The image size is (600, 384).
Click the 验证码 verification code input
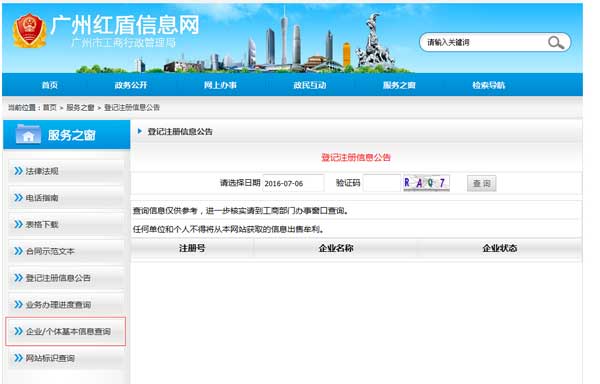[382, 183]
